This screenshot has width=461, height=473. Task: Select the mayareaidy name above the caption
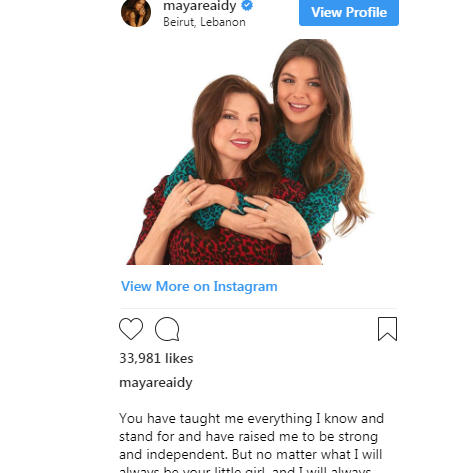pos(156,383)
